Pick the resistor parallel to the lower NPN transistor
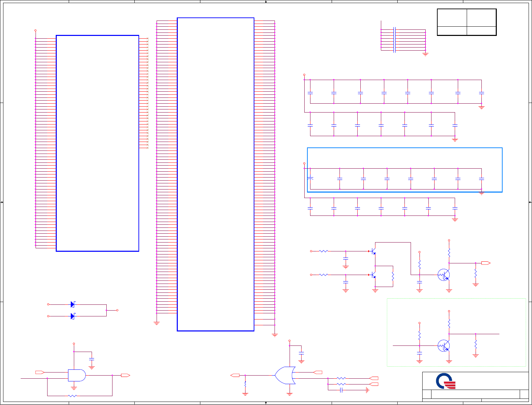The width and height of the screenshot is (532, 405). (393, 276)
